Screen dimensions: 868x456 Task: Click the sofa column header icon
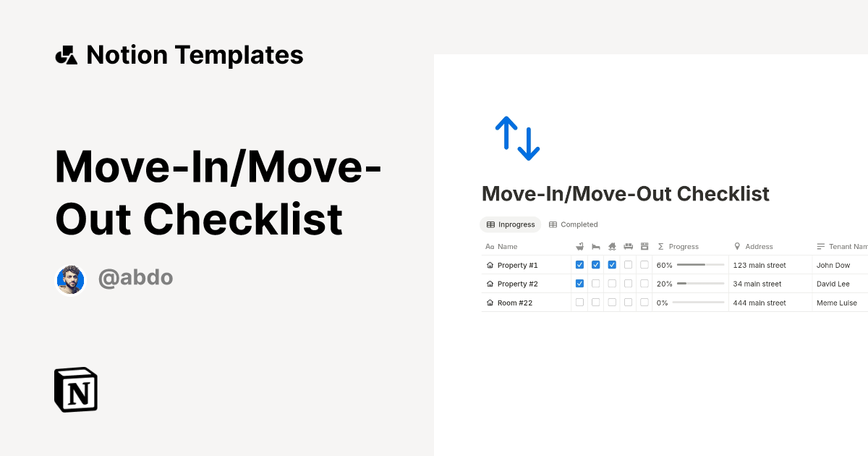[628, 246]
